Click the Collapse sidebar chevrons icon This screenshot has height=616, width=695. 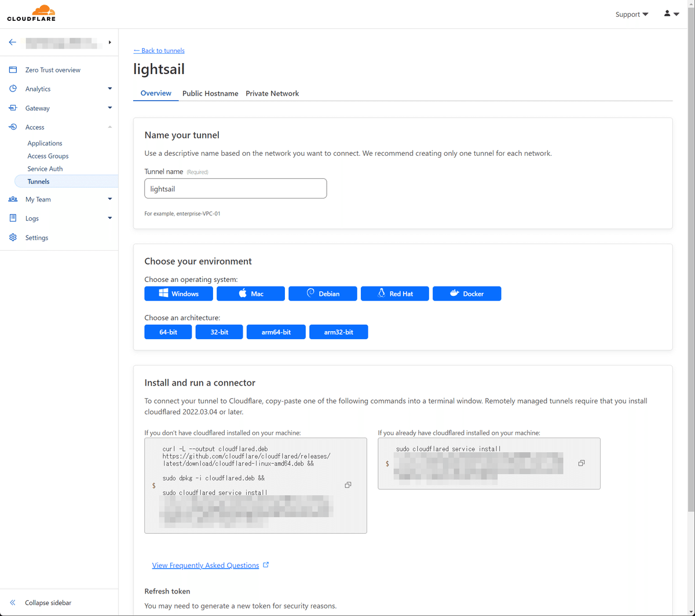[13, 603]
